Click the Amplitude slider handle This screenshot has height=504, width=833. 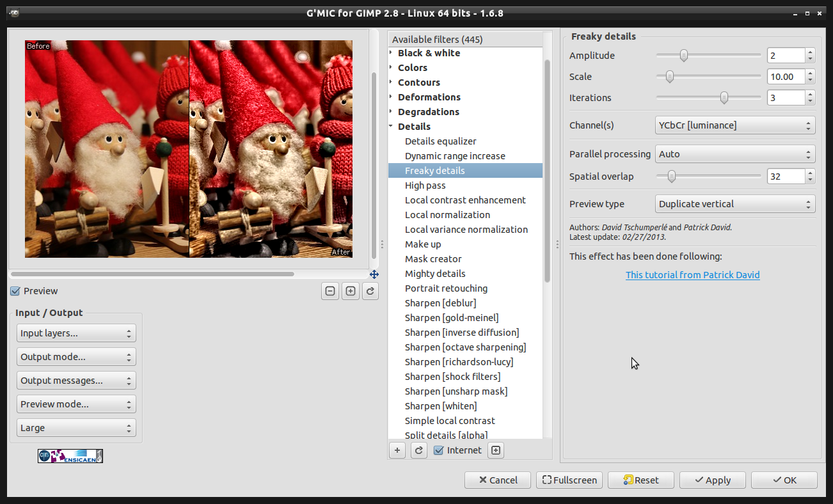point(684,56)
